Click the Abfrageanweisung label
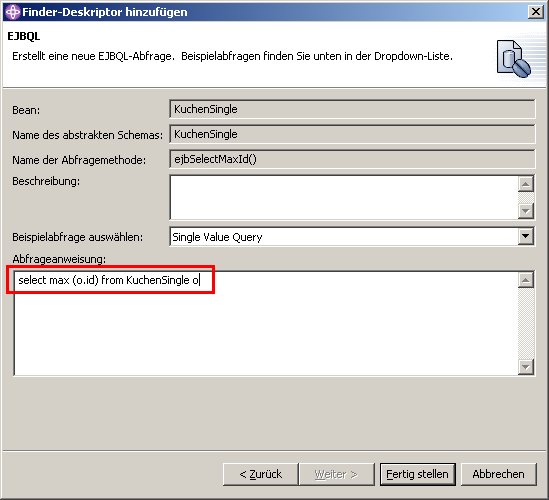Image resolution: width=549 pixels, height=500 pixels. [x=59, y=259]
